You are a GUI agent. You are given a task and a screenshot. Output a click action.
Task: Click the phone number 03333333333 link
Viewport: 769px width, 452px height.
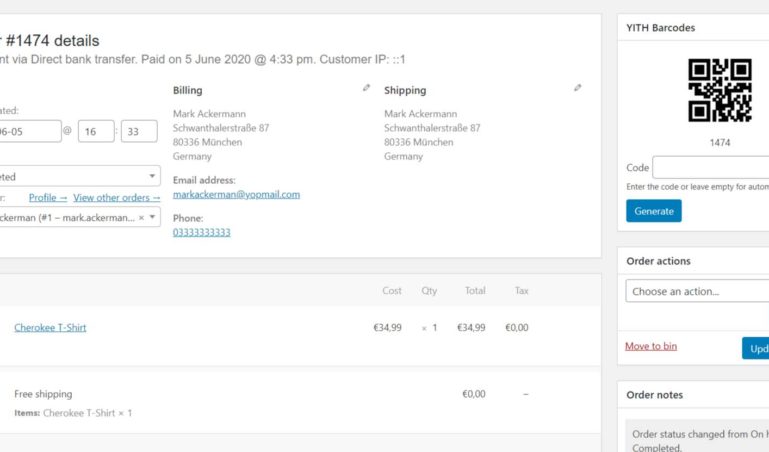coord(202,232)
